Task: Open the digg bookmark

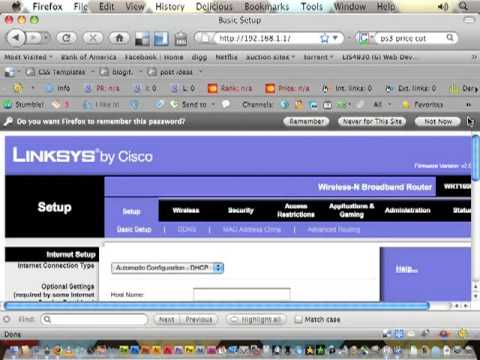Action: (x=199, y=57)
